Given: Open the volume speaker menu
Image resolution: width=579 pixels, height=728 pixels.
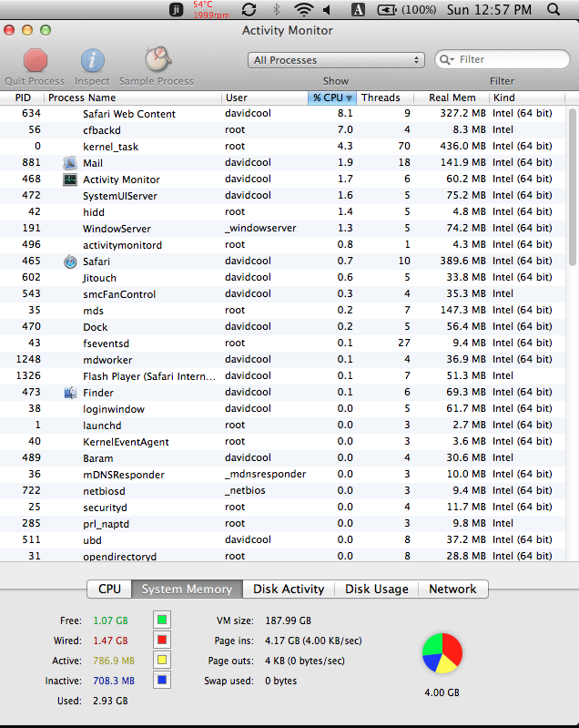Looking at the screenshot, I should [x=327, y=10].
